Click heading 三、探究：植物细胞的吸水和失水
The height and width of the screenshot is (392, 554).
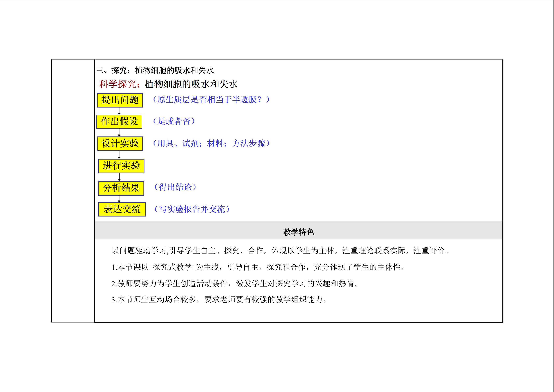click(155, 70)
